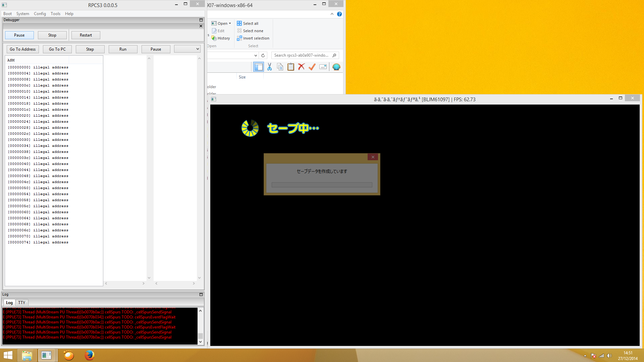644x362 pixels.
Task: Toggle the navigation pane layout button
Action: tap(259, 67)
